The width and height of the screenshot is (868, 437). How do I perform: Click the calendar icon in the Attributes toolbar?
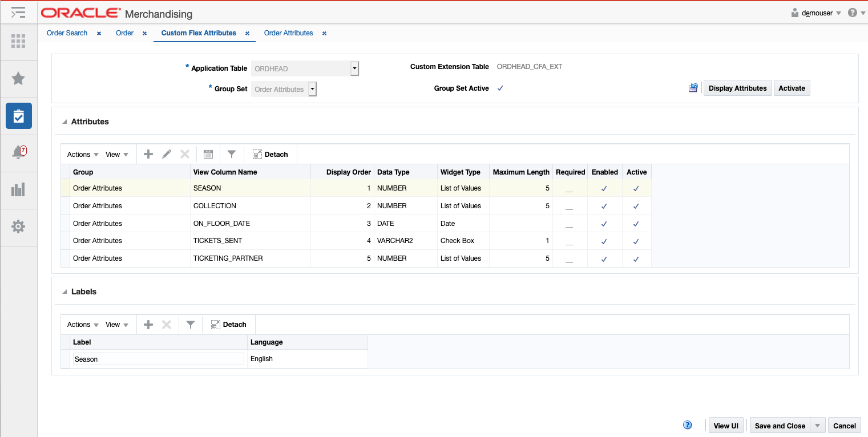click(x=208, y=153)
